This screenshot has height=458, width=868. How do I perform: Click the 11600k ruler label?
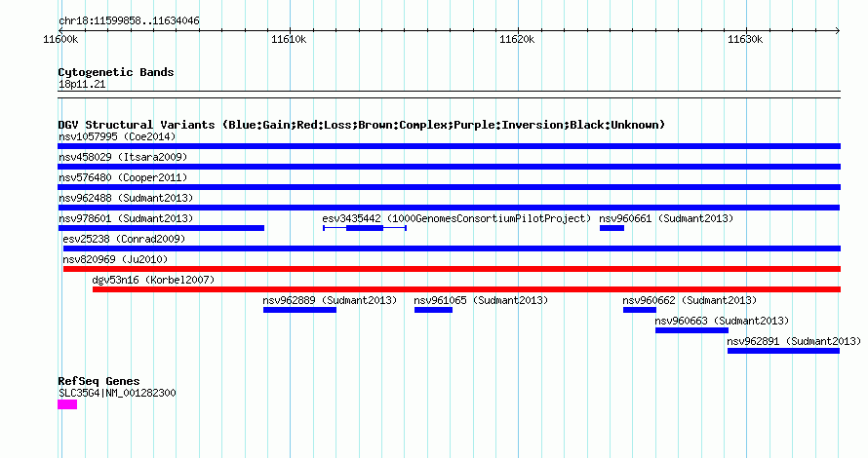[x=60, y=39]
